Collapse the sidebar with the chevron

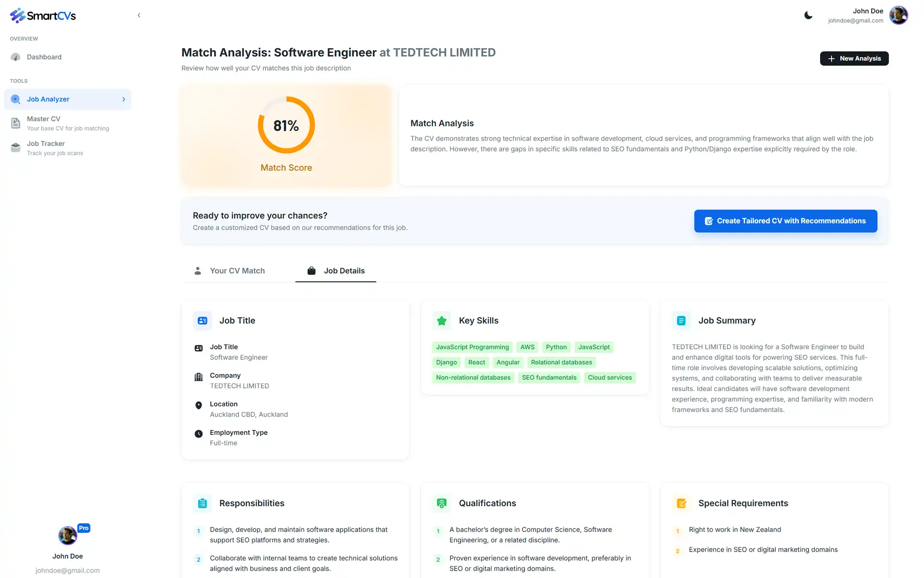point(139,15)
